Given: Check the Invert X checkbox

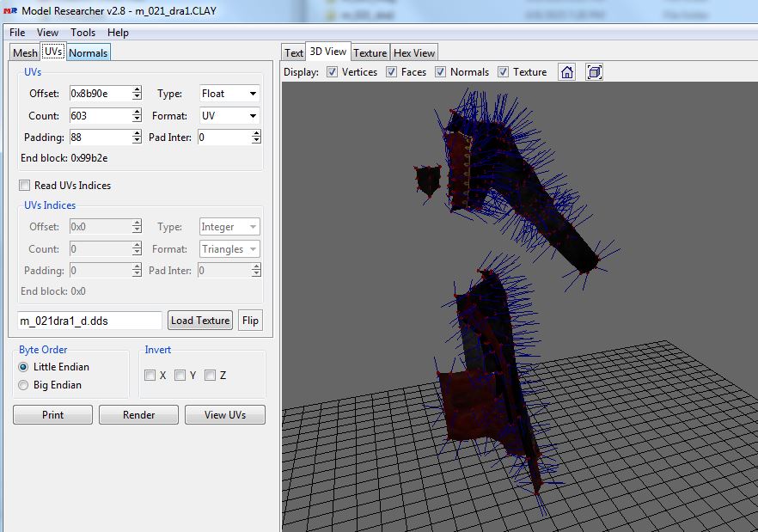Looking at the screenshot, I should (x=150, y=376).
